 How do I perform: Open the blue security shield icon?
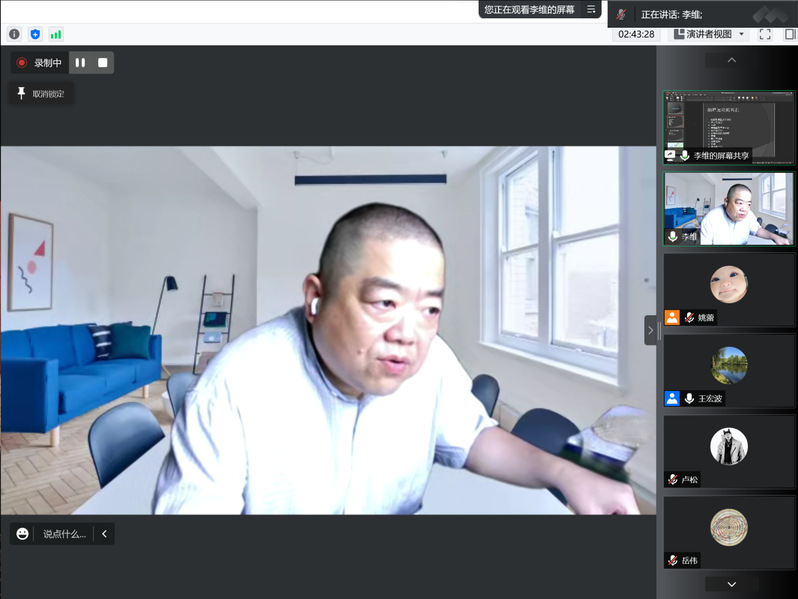[35, 34]
